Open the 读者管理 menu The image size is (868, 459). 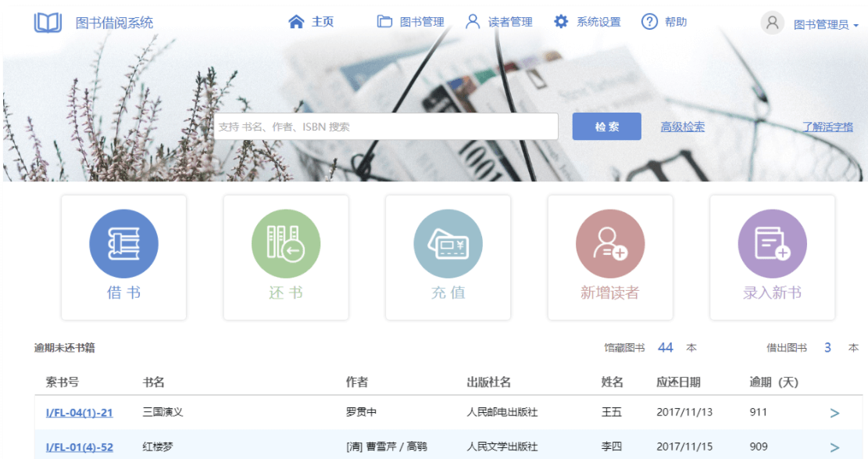point(499,22)
